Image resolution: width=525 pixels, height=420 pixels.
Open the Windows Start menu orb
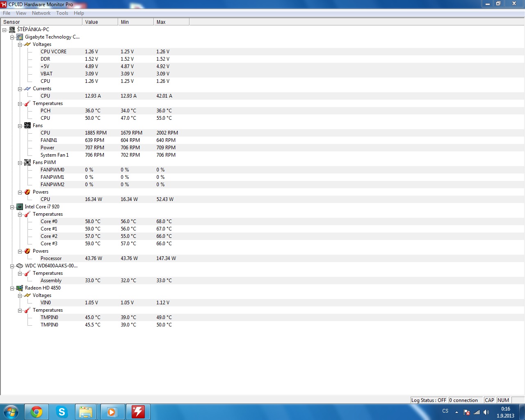(11, 412)
